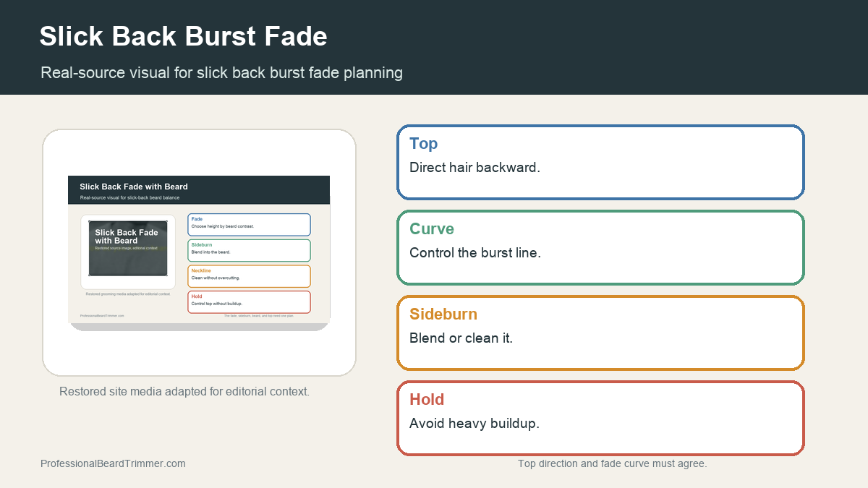Select the small Fade card in thumbnail
Image resolution: width=868 pixels, height=488 pixels.
(x=249, y=225)
